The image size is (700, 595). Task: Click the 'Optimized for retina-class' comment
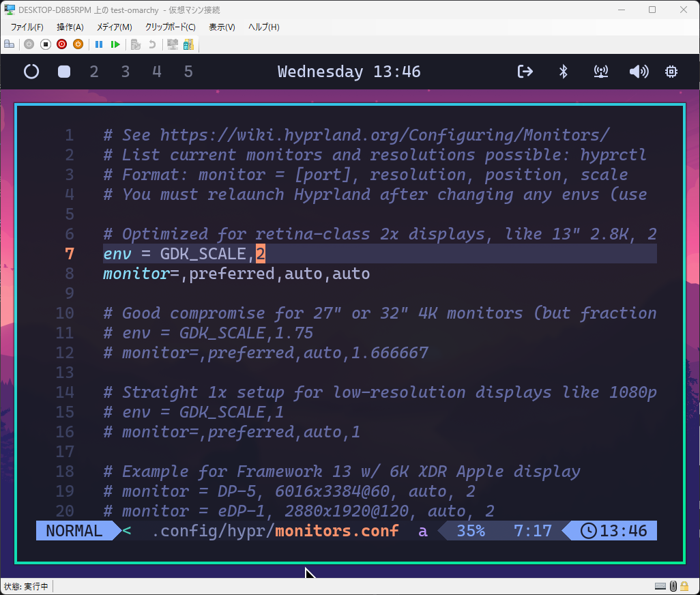pos(380,234)
